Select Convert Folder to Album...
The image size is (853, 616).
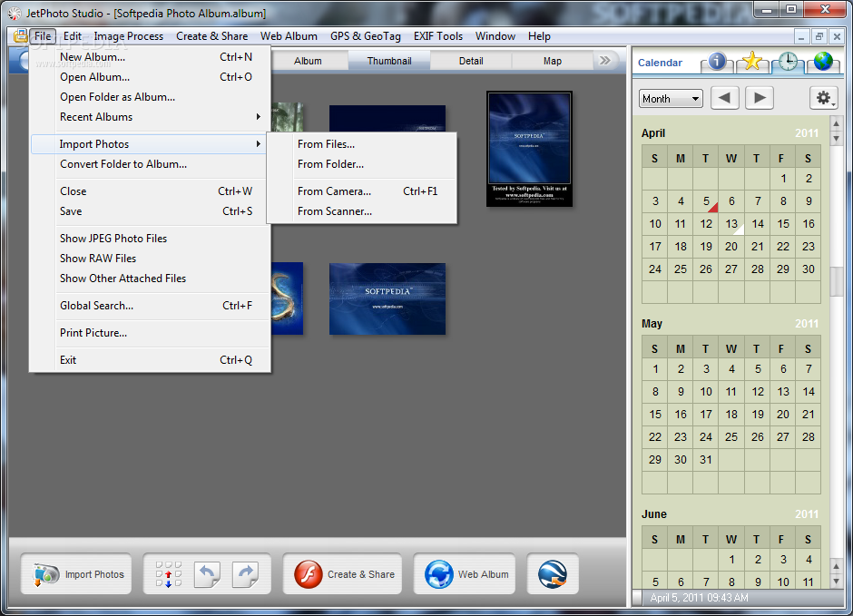point(150,164)
